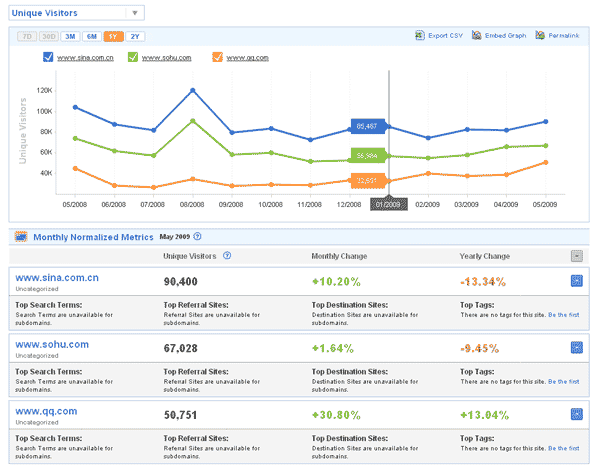Screen dimensions: 600x467
Task: Switch to the 2Y time range
Action: click(135, 36)
